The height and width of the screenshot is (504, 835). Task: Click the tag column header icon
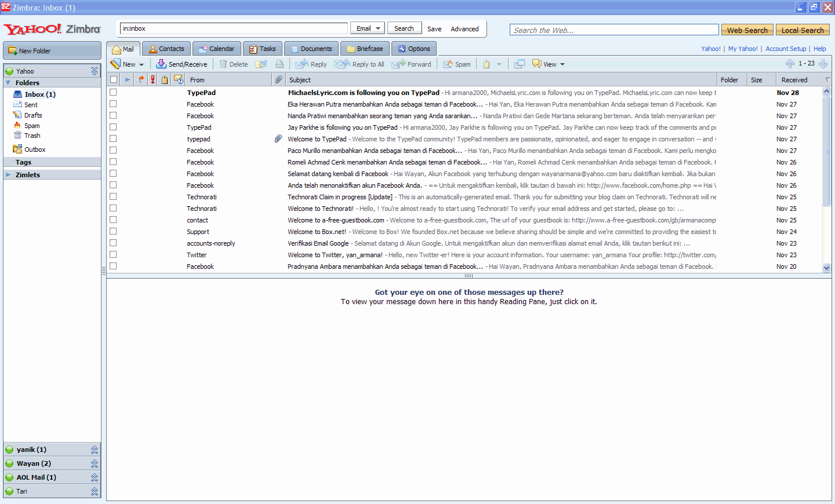click(165, 79)
